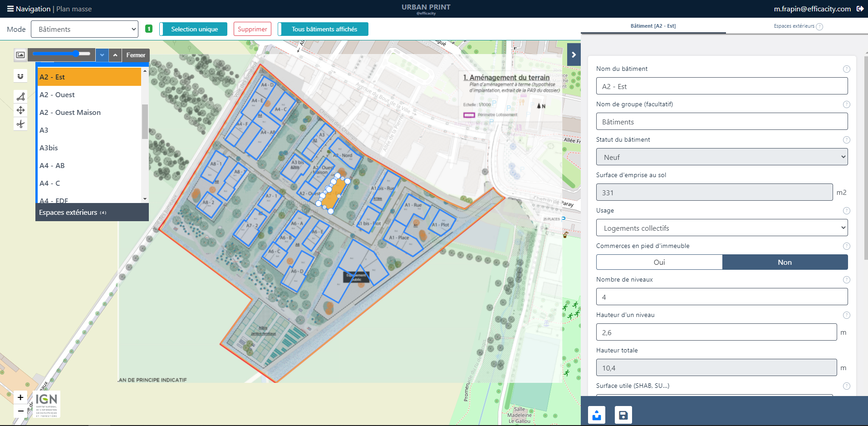
Task: Activate the move arrows tool
Action: click(x=20, y=110)
